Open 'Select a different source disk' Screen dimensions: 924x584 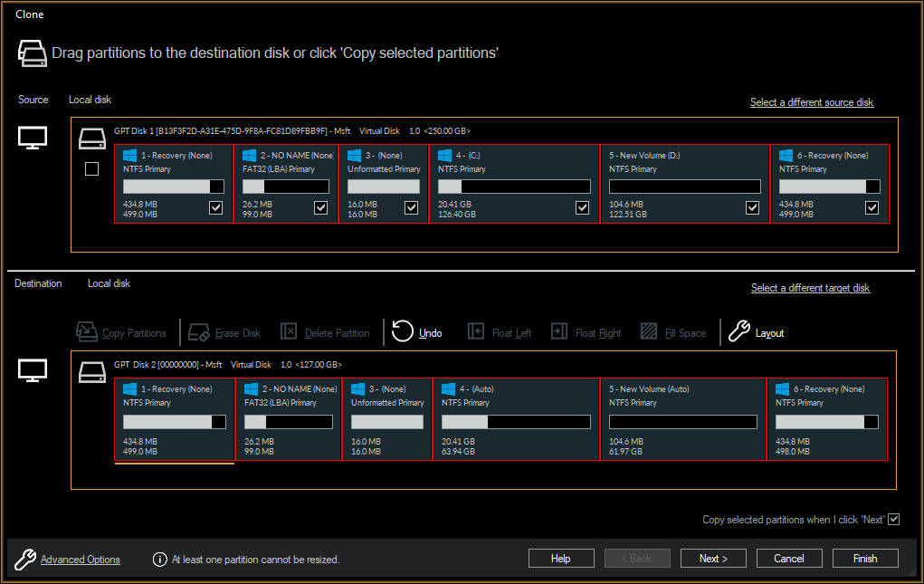pyautogui.click(x=811, y=102)
